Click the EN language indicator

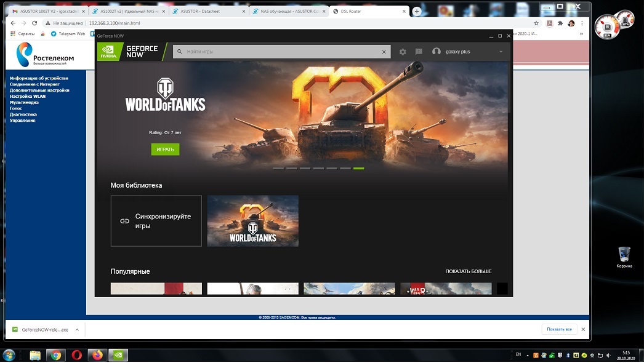(x=518, y=354)
